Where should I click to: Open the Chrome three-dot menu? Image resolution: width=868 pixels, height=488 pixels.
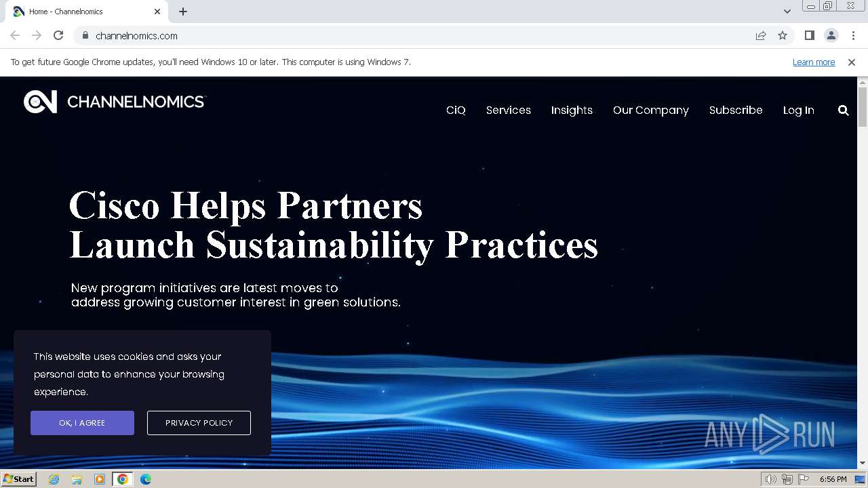pyautogui.click(x=853, y=35)
